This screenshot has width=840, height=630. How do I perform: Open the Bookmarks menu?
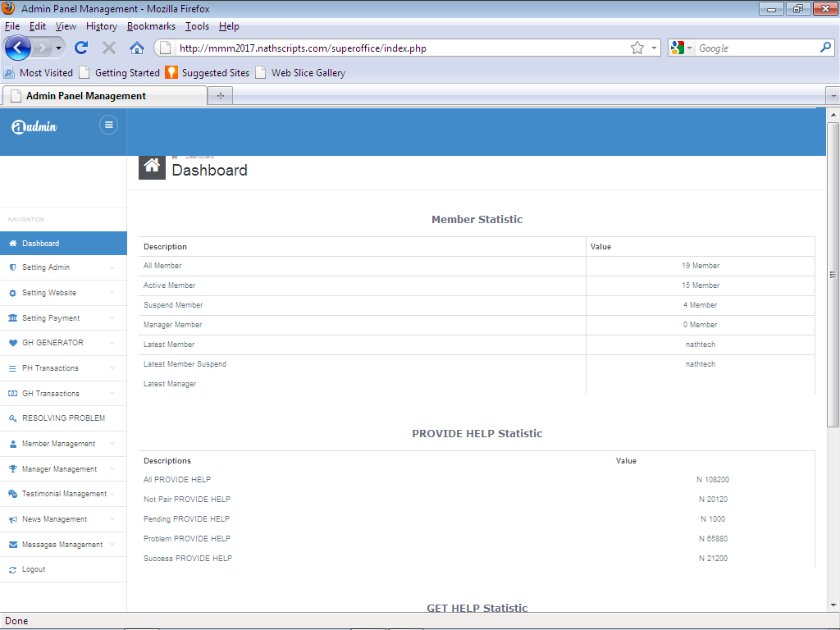point(151,26)
